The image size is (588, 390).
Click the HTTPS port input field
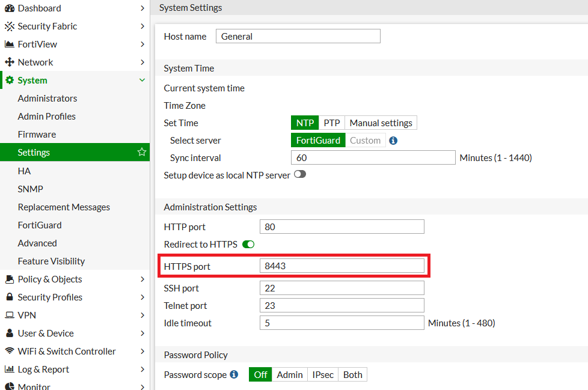tap(341, 266)
